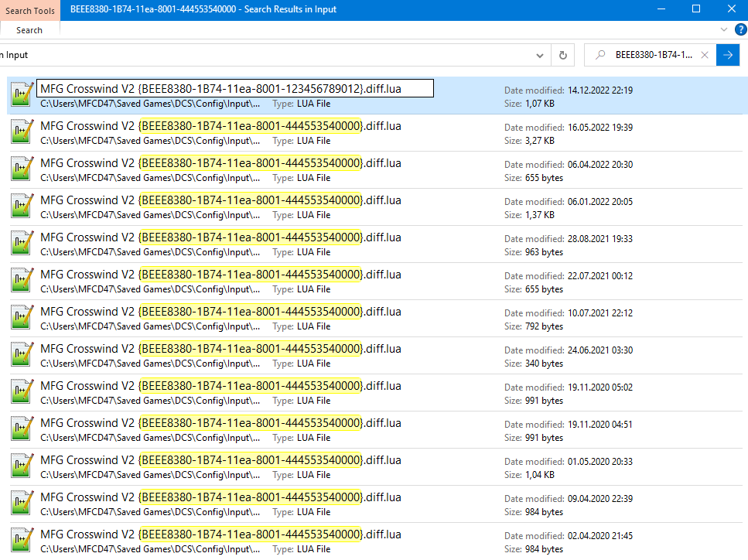Click the date modified 10.07.2021 22:12
Image resolution: width=748 pixels, height=560 pixels.
click(x=600, y=313)
